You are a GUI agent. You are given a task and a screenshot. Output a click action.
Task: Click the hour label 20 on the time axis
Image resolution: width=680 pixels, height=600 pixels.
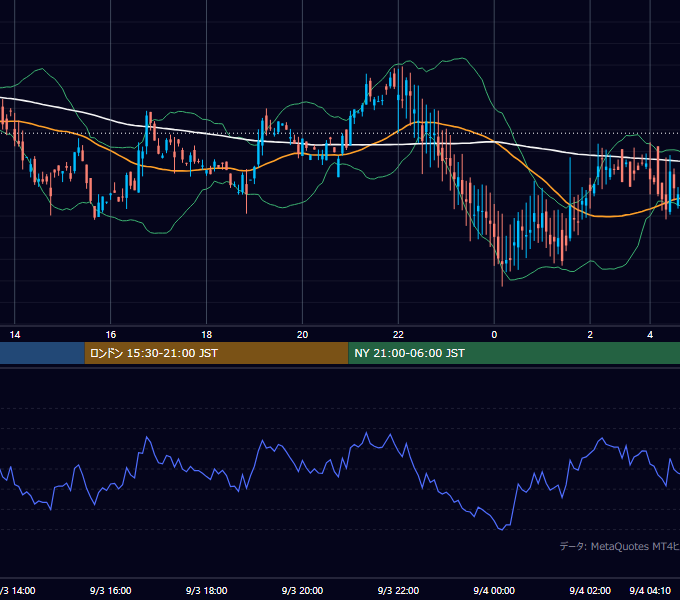(302, 335)
